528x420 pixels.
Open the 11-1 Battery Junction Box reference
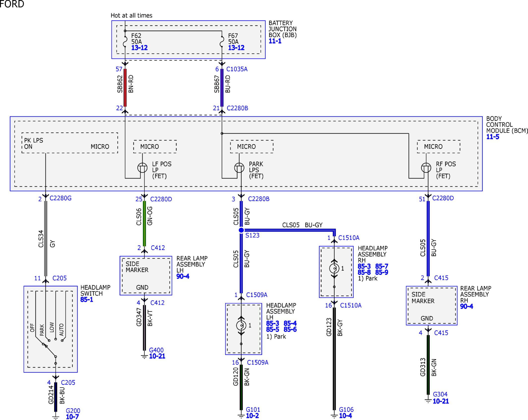click(x=275, y=41)
